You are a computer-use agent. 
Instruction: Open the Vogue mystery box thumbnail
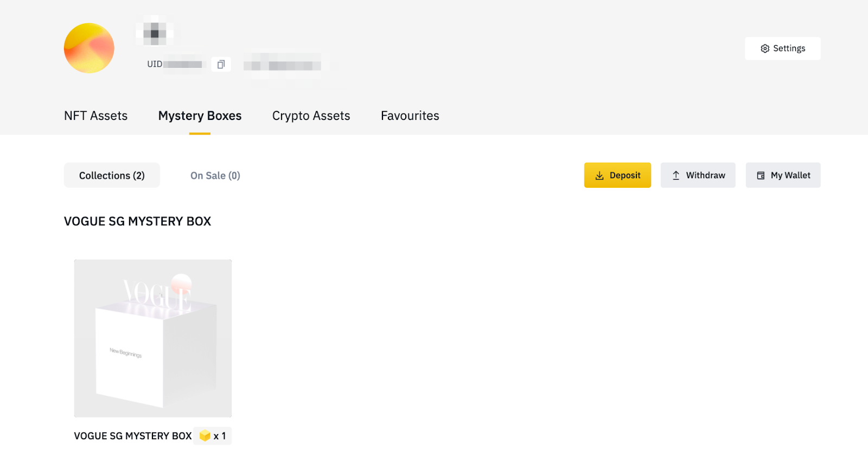(153, 338)
